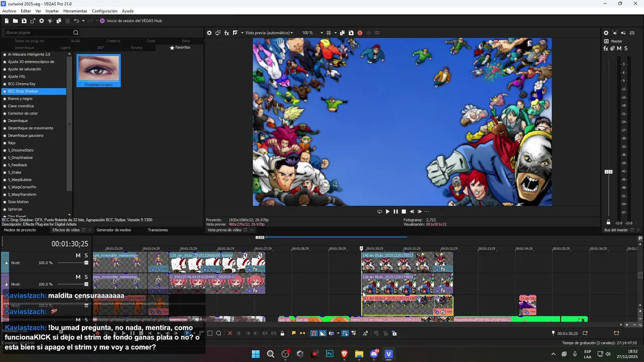Click the 140 sin título clip on timeline
Screen dimensions: 644x362
click(407, 262)
